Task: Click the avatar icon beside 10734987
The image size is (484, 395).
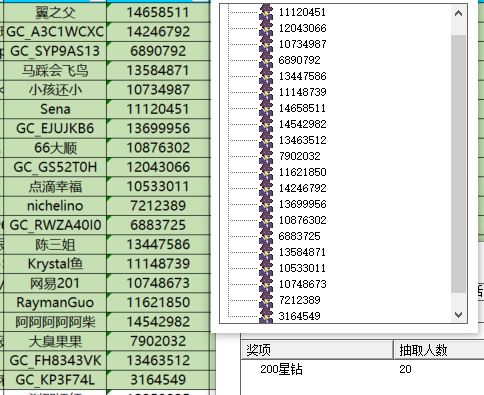Action: coord(266,44)
